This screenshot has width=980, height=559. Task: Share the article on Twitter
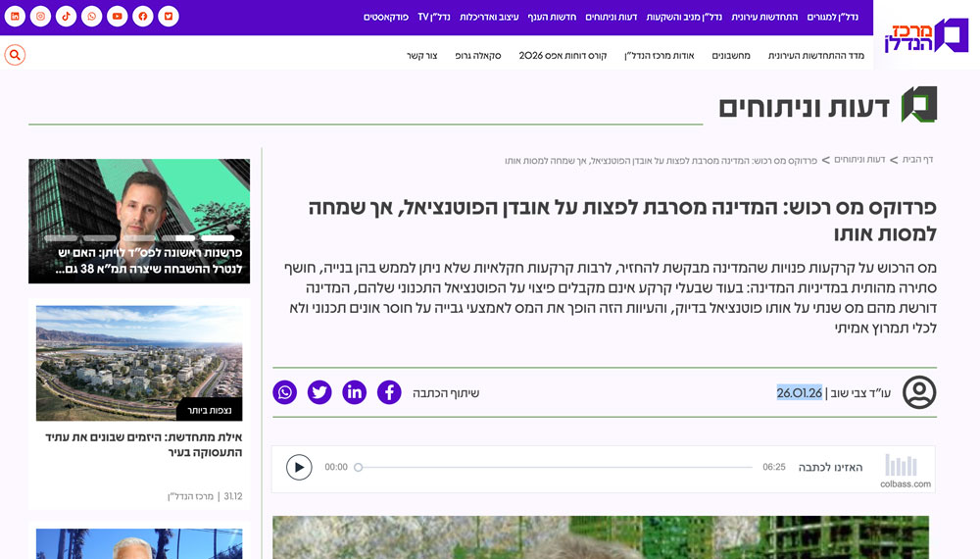tap(319, 392)
